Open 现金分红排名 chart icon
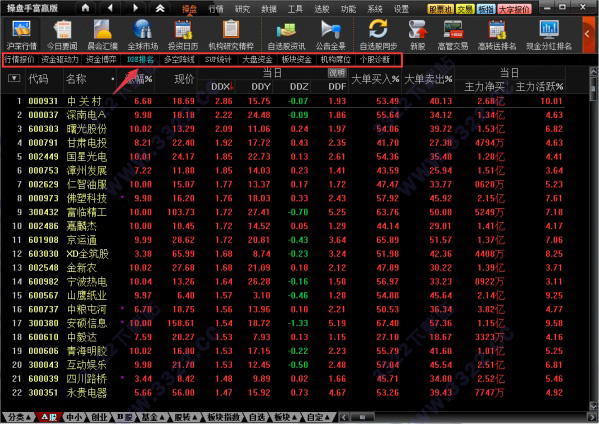Image resolution: width=599 pixels, height=424 pixels. click(549, 35)
